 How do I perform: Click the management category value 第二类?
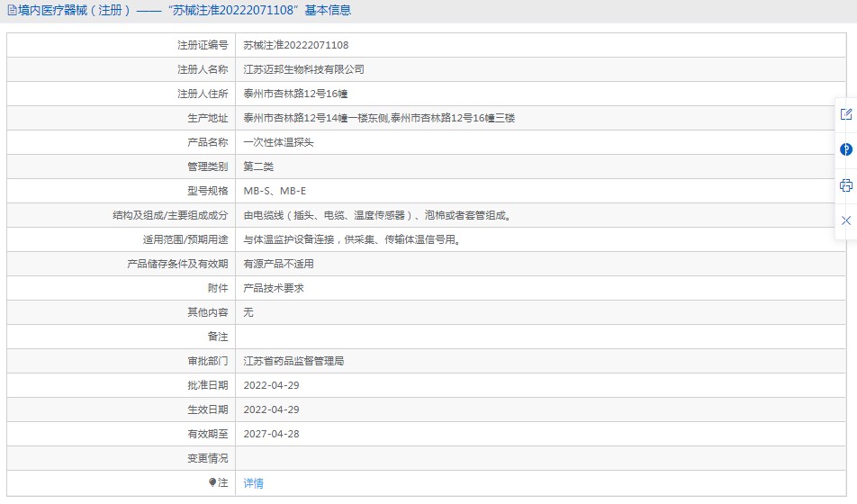pos(258,166)
